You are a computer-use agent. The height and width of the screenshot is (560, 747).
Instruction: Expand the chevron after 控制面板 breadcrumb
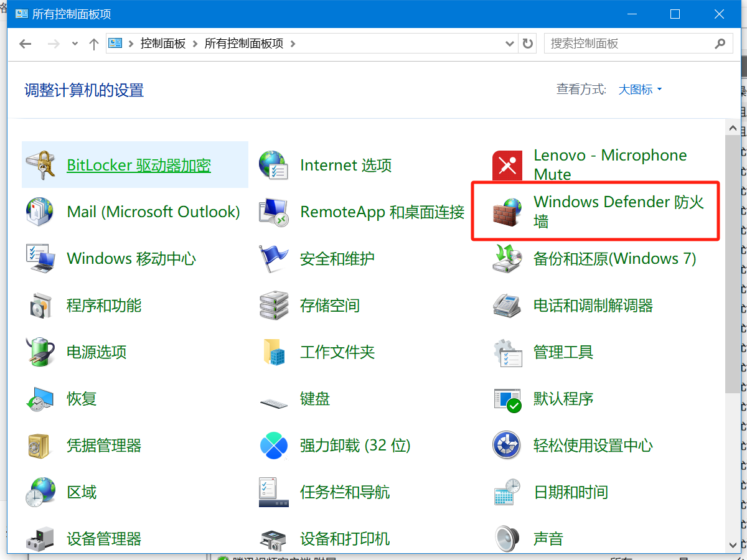(x=195, y=44)
